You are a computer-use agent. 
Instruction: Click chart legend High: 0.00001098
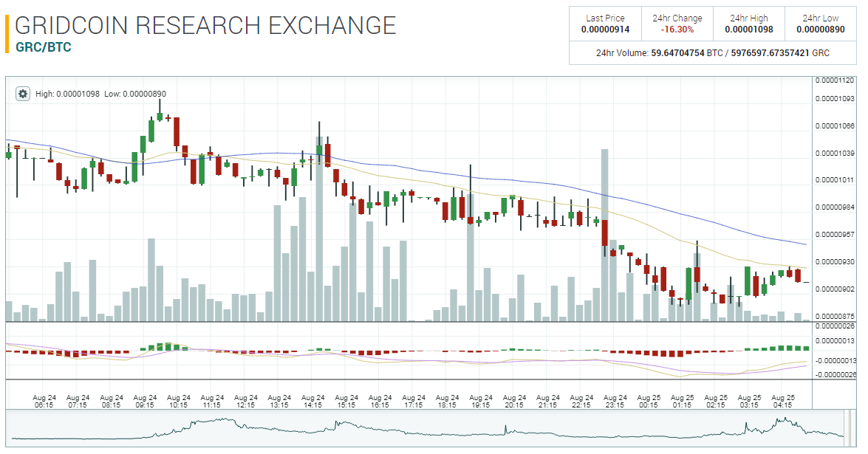(67, 94)
